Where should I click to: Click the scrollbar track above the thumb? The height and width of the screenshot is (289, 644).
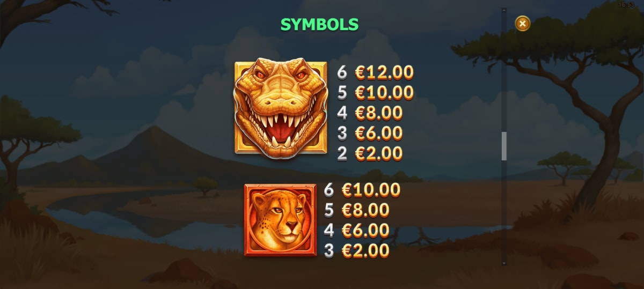pyautogui.click(x=504, y=72)
